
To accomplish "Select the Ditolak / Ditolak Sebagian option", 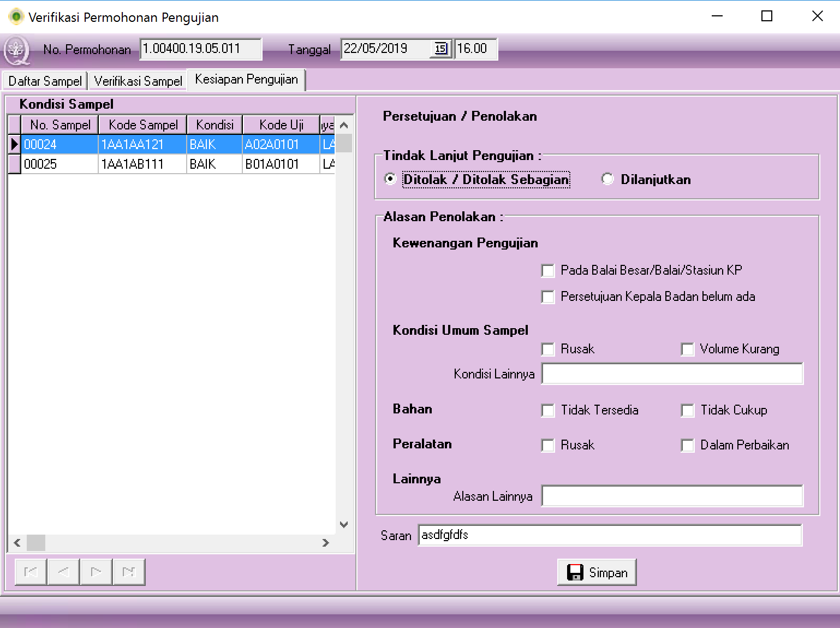I will click(390, 179).
